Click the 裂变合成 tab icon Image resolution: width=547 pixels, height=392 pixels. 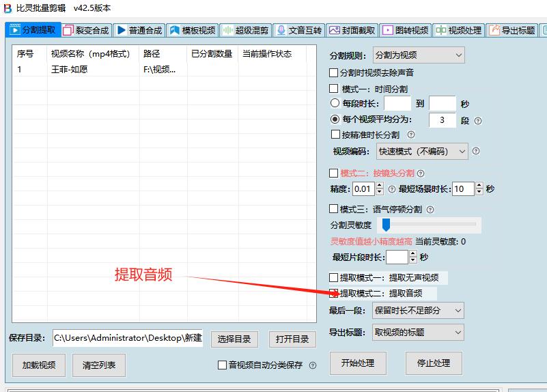[68, 30]
